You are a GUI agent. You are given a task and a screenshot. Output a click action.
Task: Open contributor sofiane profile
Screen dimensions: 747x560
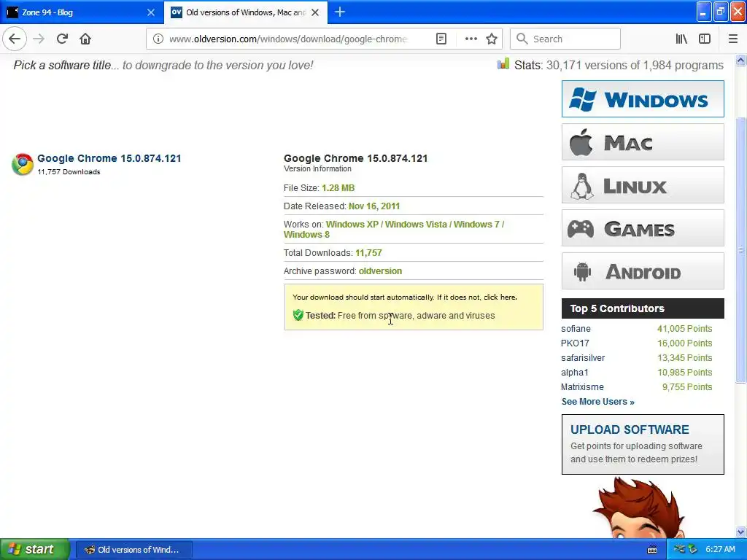pos(576,329)
